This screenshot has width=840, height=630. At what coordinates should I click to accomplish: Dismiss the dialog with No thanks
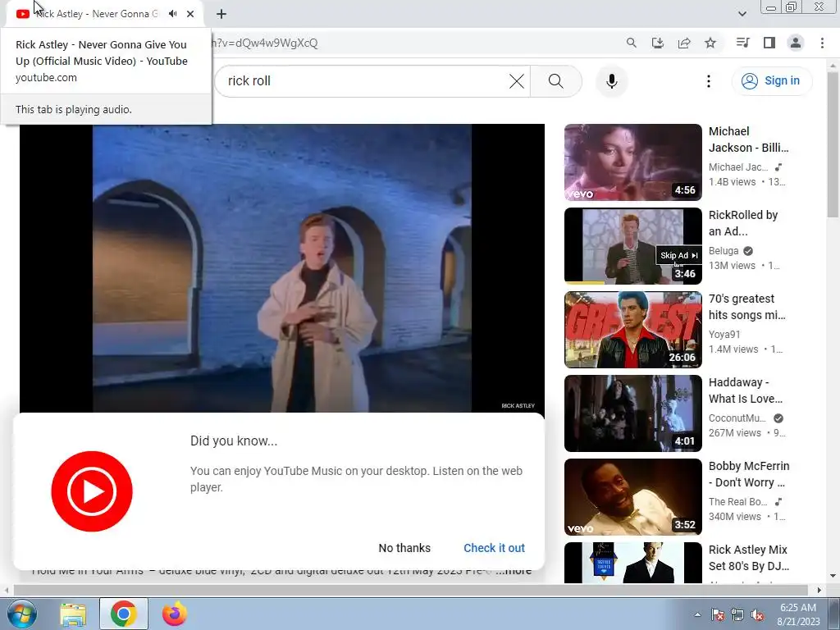(404, 548)
